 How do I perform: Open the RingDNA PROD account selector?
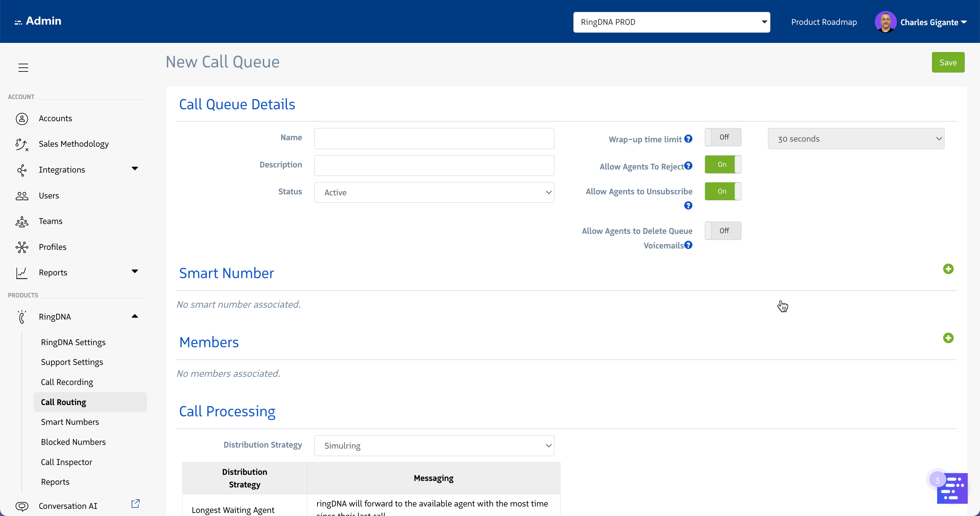click(x=671, y=22)
